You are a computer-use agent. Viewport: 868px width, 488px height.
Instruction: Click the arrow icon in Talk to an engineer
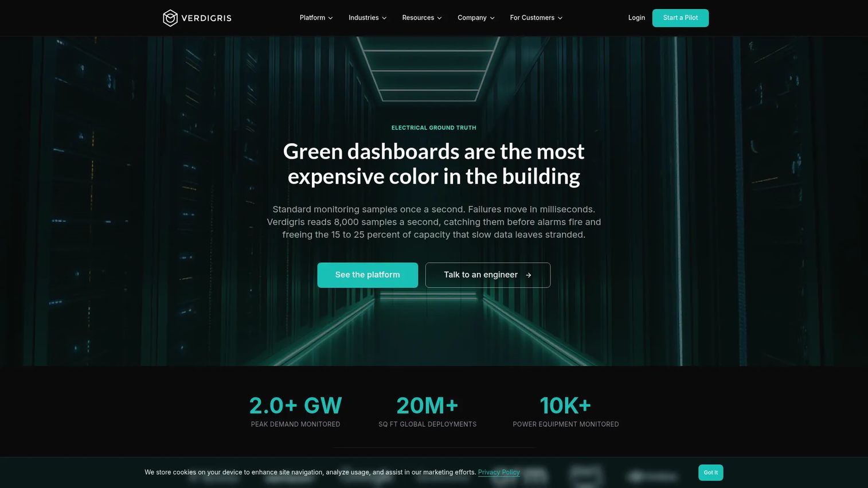pyautogui.click(x=529, y=275)
